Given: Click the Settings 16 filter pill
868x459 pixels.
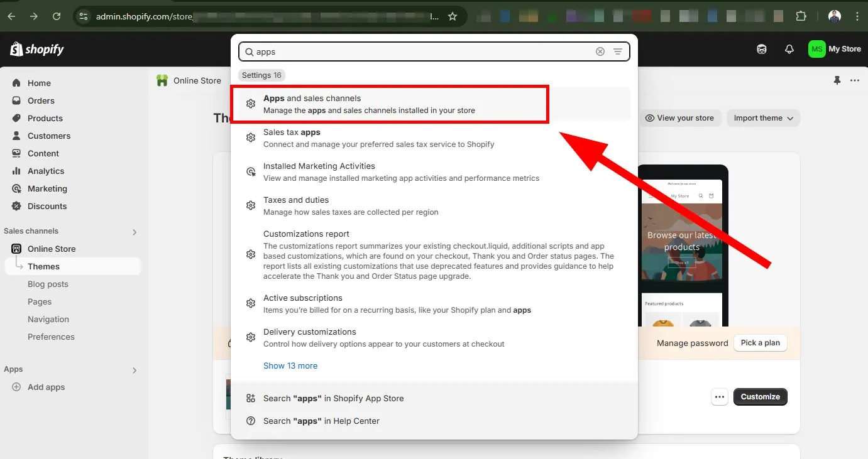Looking at the screenshot, I should point(261,75).
